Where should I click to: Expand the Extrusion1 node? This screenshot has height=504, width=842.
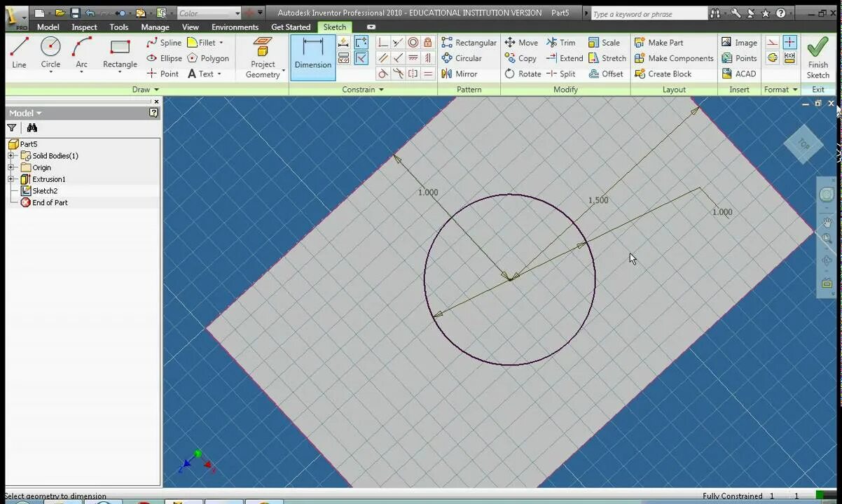point(11,179)
